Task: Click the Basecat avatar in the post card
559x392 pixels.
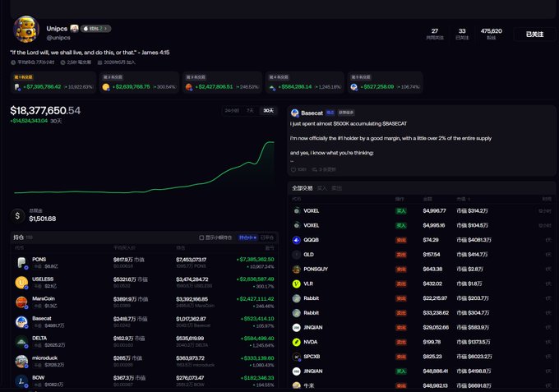Action: coord(295,113)
